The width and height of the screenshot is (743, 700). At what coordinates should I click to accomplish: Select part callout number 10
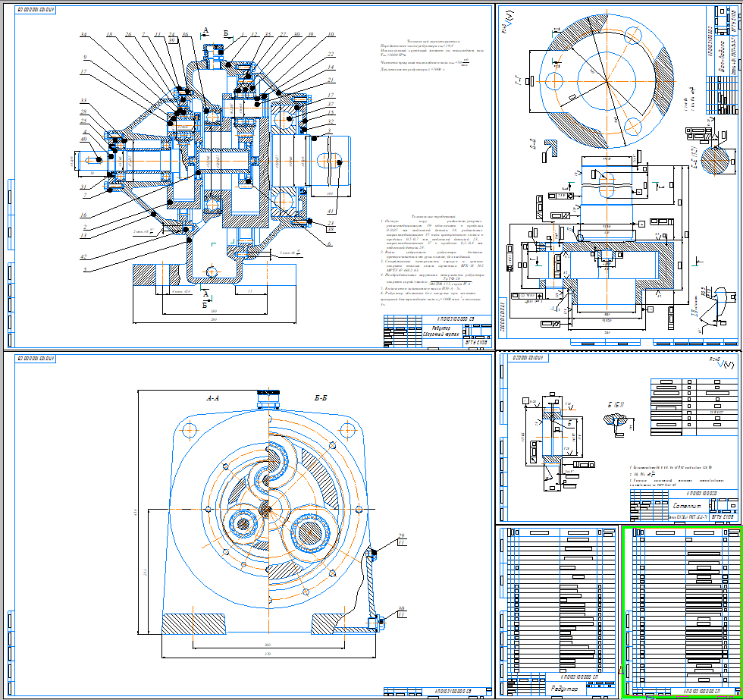coord(331,35)
